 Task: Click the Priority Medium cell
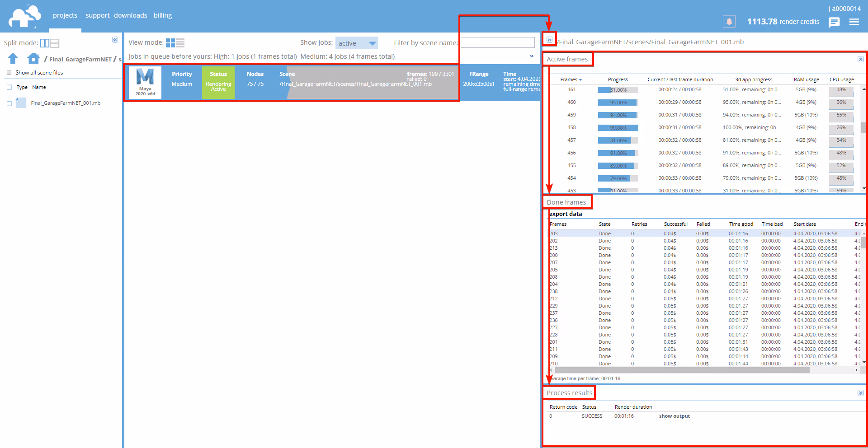[182, 79]
